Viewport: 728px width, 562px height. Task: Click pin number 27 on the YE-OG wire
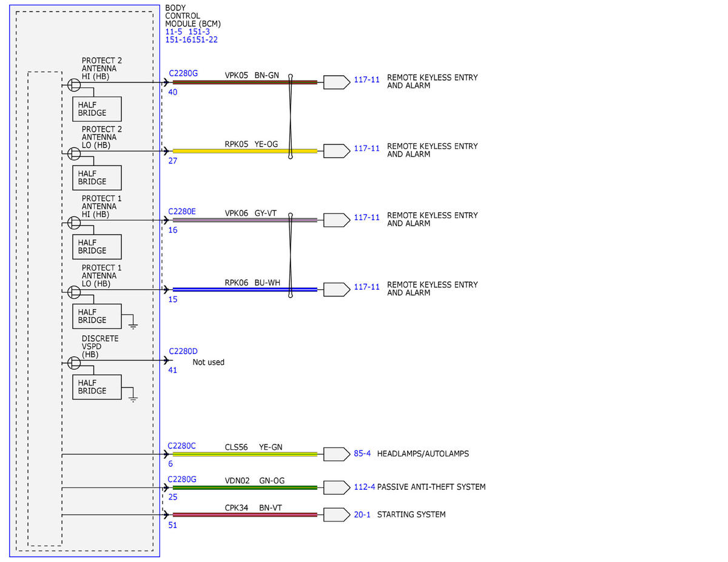pyautogui.click(x=173, y=161)
